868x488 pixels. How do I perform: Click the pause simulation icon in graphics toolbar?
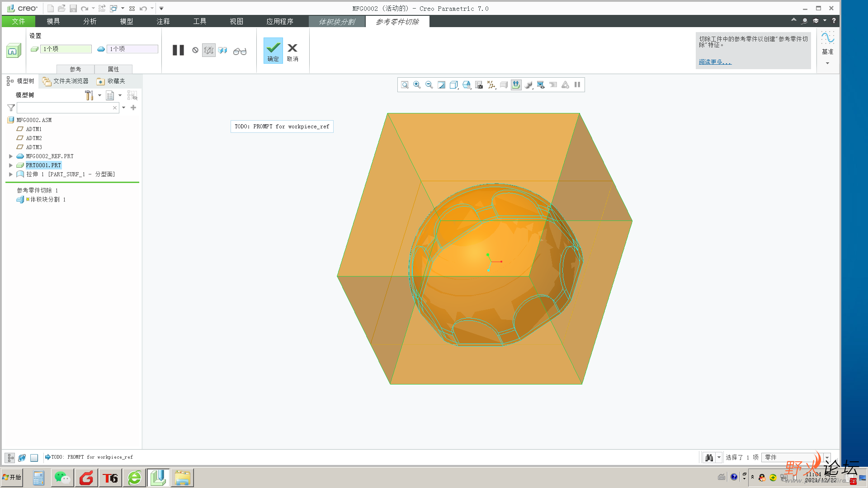(x=577, y=84)
